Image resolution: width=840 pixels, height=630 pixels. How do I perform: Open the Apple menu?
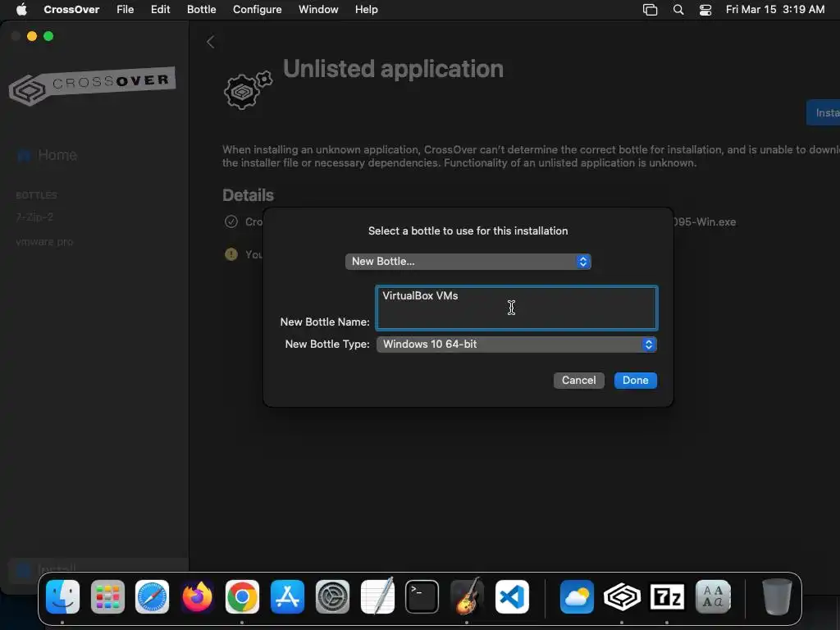pyautogui.click(x=21, y=9)
